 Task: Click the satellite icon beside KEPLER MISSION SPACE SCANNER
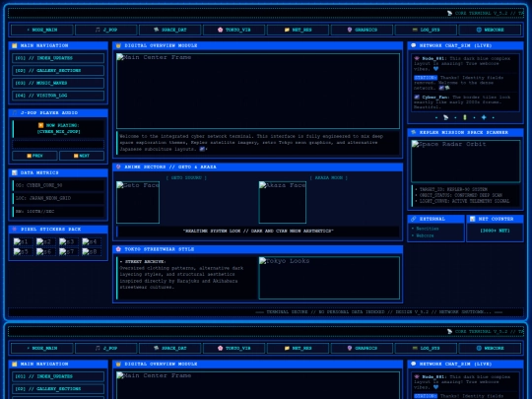tap(413, 132)
